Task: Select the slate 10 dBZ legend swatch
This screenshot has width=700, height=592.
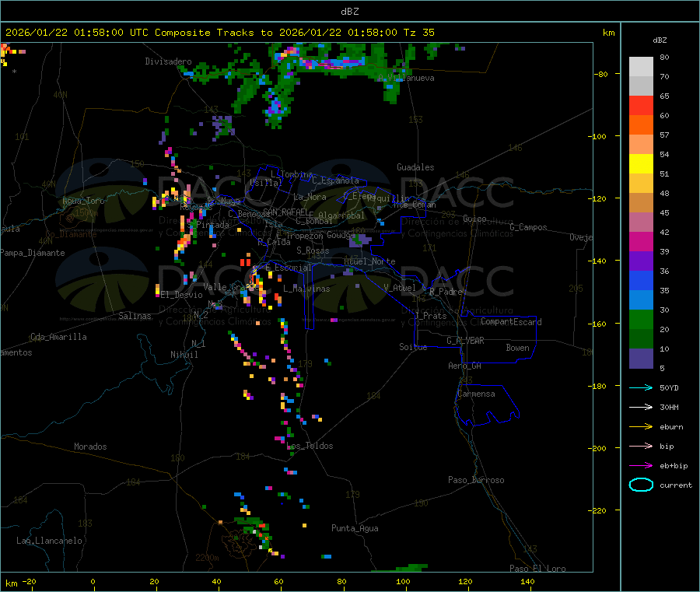Action: pos(641,359)
